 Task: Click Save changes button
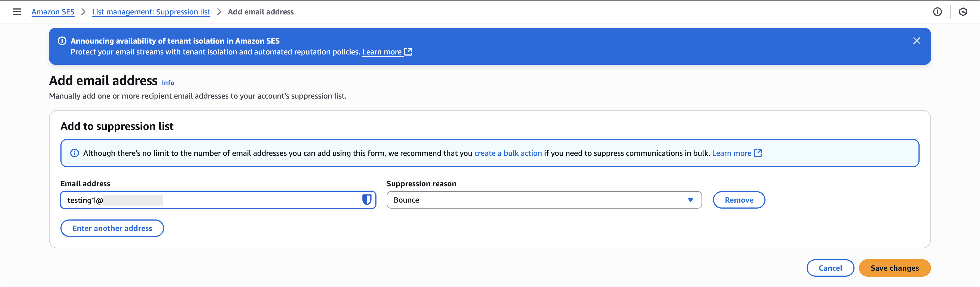point(895,268)
